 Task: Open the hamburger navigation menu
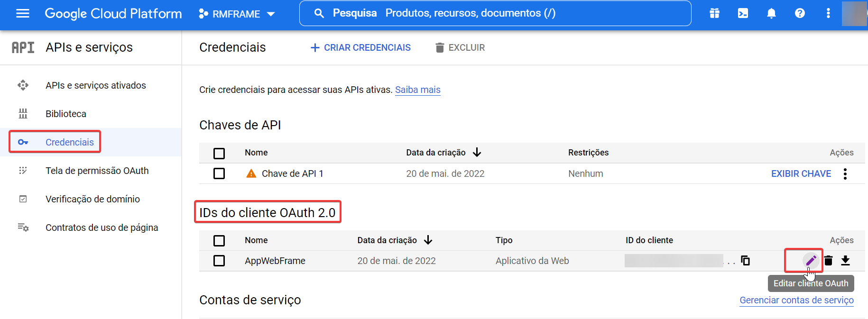pyautogui.click(x=23, y=13)
